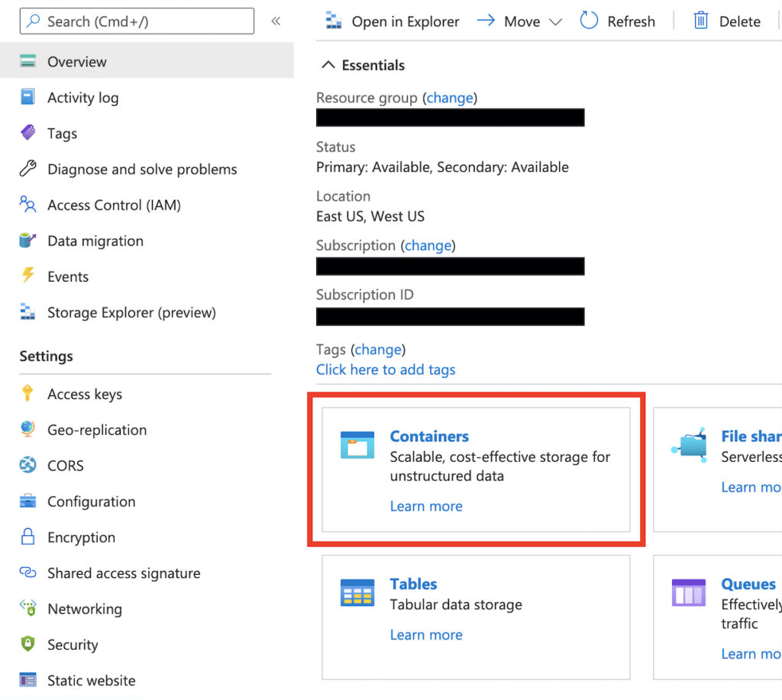
Task: Click the Delete trash can icon
Action: 700,21
